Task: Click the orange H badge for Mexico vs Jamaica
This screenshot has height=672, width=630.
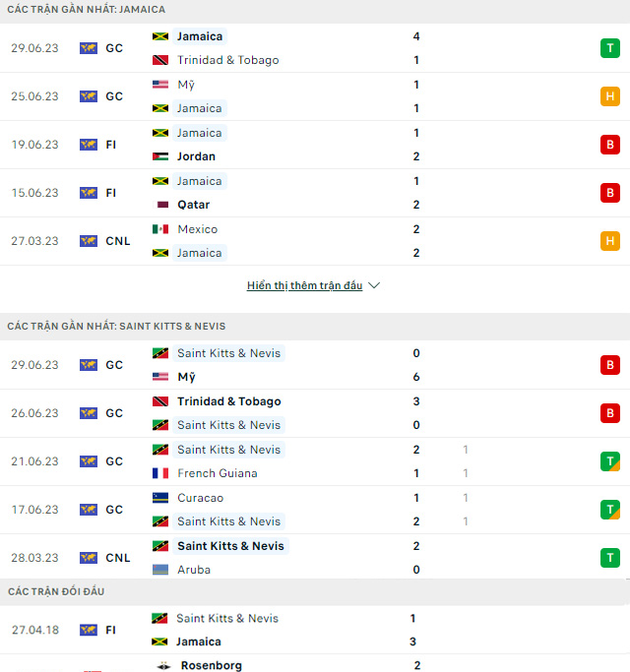Action: tap(610, 241)
